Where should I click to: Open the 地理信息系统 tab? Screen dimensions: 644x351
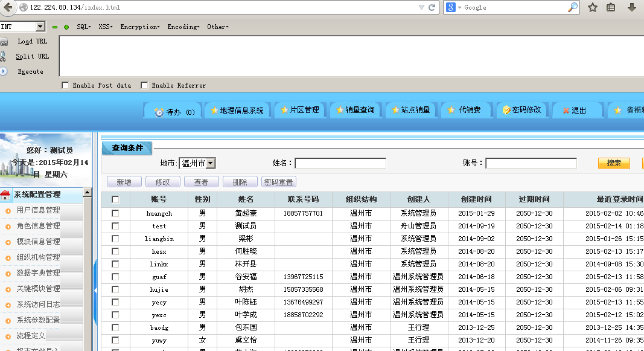point(237,110)
